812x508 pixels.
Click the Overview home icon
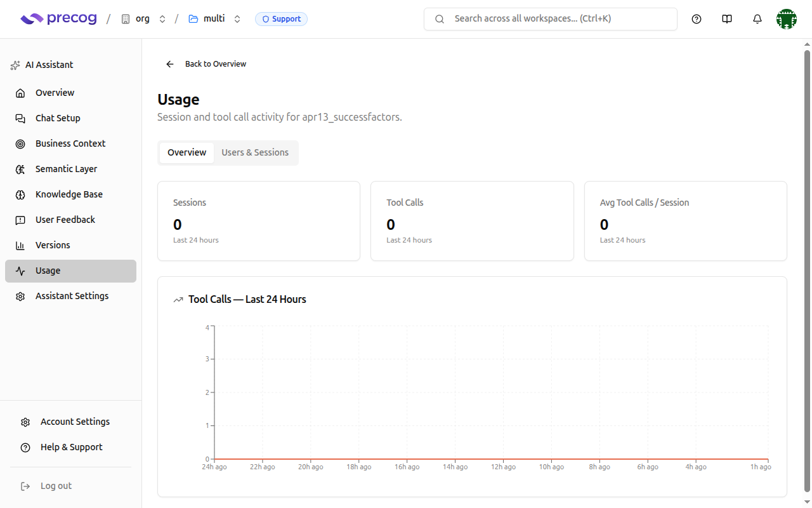tap(20, 93)
